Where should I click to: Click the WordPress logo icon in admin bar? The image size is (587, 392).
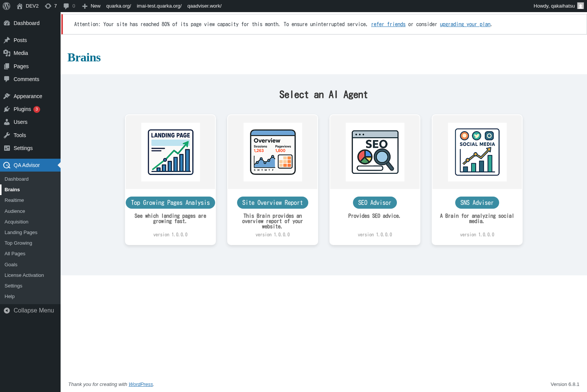[6, 6]
